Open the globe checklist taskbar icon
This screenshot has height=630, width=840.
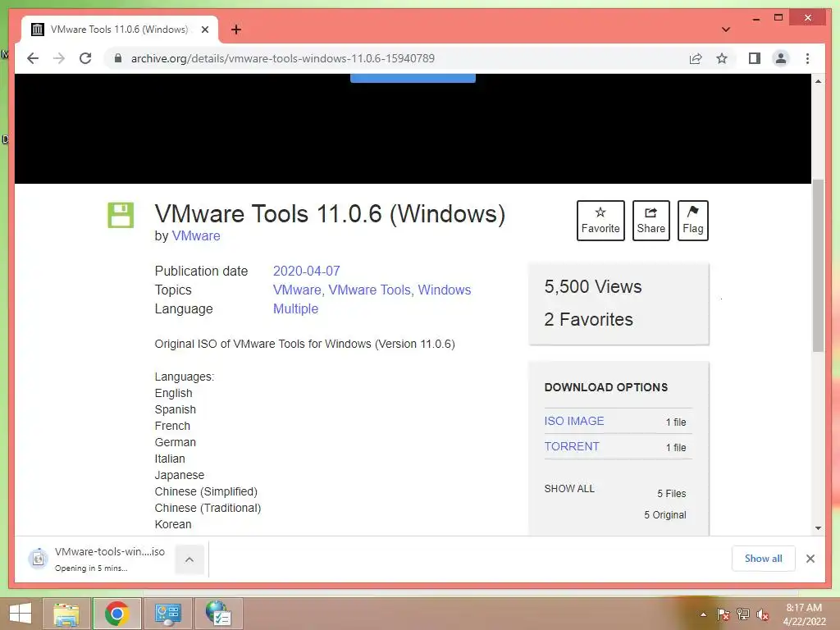click(x=218, y=614)
